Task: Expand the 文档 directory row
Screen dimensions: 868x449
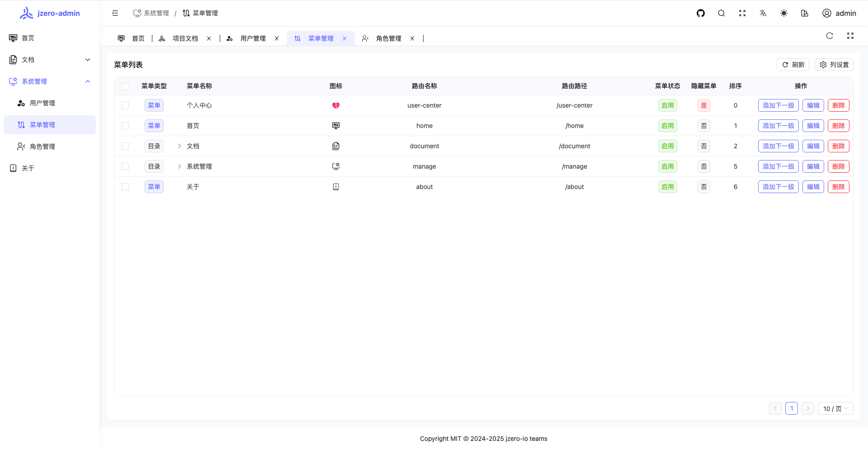Action: 179,146
